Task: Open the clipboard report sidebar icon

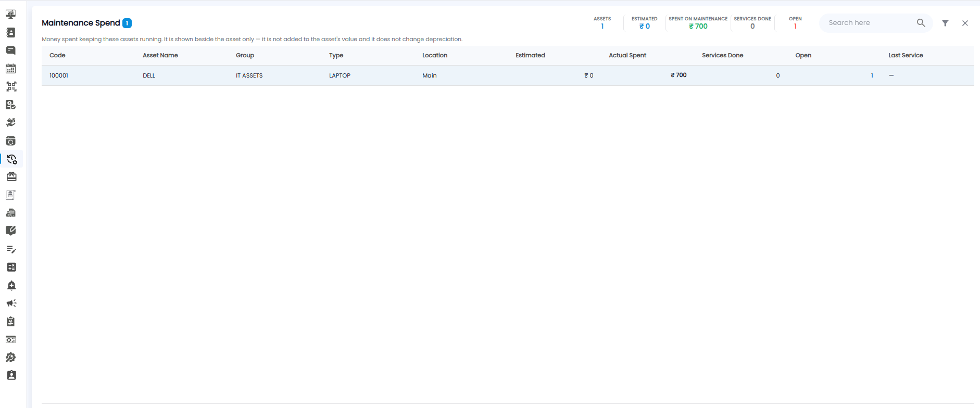Action: (10, 322)
